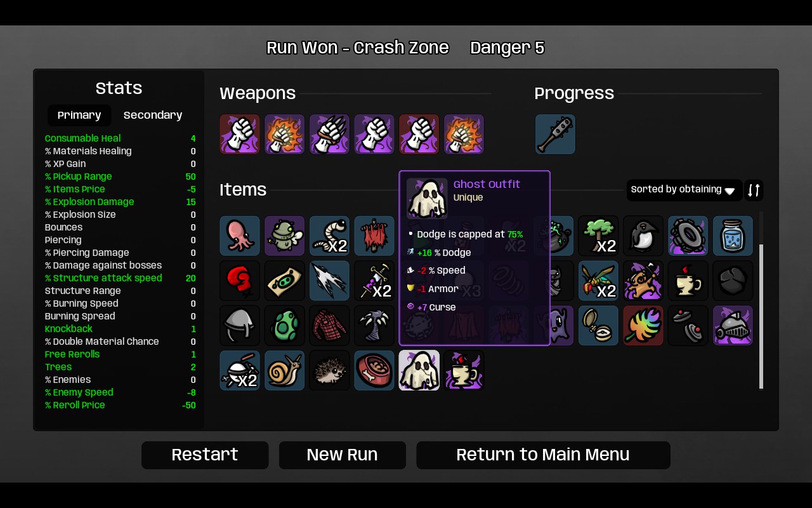The height and width of the screenshot is (508, 812).
Task: Return to Main Menu
Action: [543, 455]
